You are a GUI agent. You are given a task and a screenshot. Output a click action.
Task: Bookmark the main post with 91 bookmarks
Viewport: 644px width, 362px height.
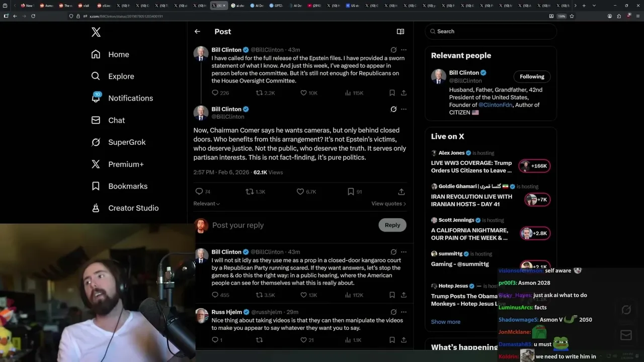[355, 192]
